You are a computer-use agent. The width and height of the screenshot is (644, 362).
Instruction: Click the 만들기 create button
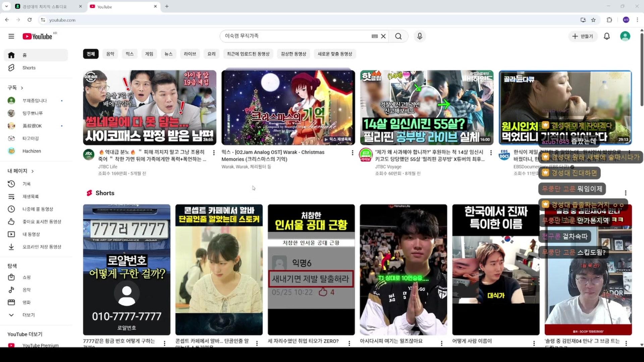[583, 36]
